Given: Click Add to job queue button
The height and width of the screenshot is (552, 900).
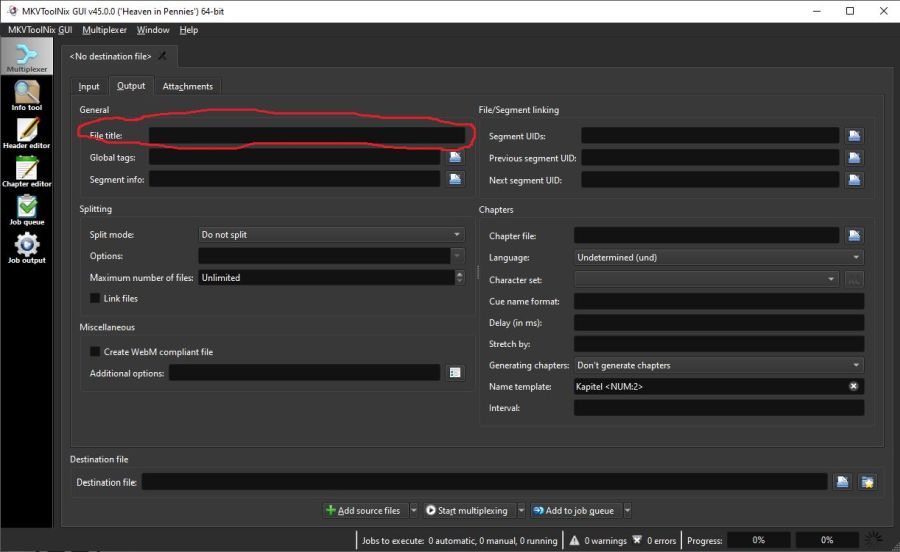Looking at the screenshot, I should 575,510.
